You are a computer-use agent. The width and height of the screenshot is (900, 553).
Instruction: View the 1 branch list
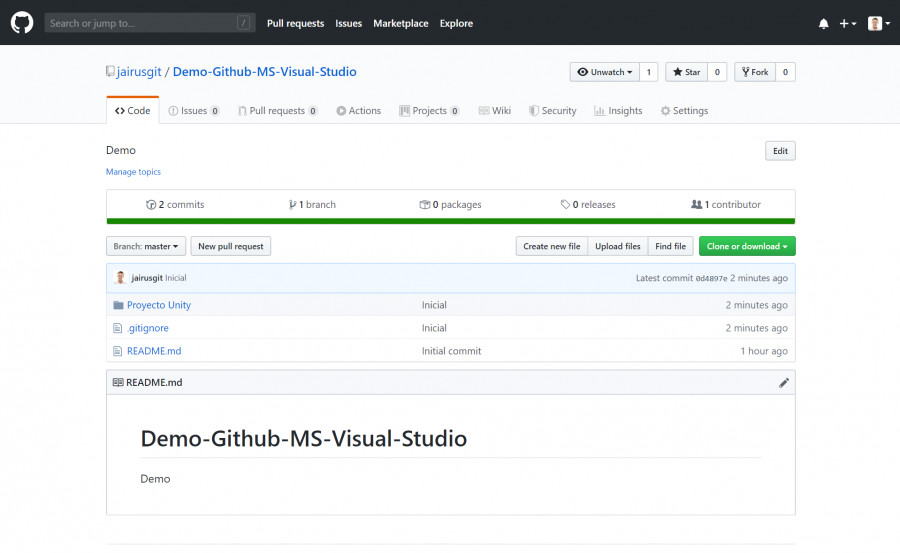(x=312, y=204)
